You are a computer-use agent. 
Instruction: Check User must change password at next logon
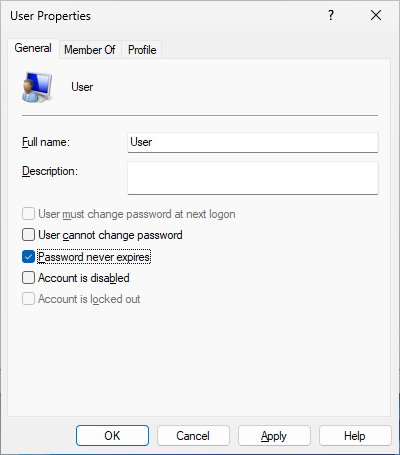tap(28, 214)
